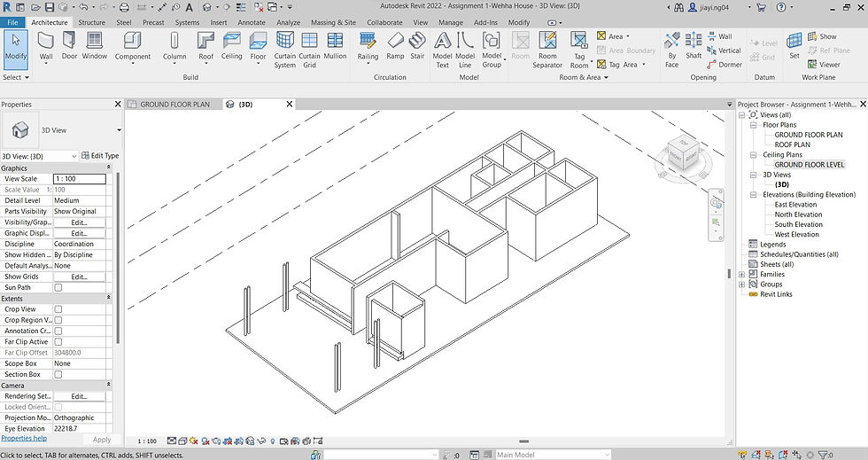This screenshot has width=868, height=460.
Task: Select the Railing tool icon
Action: [368, 46]
